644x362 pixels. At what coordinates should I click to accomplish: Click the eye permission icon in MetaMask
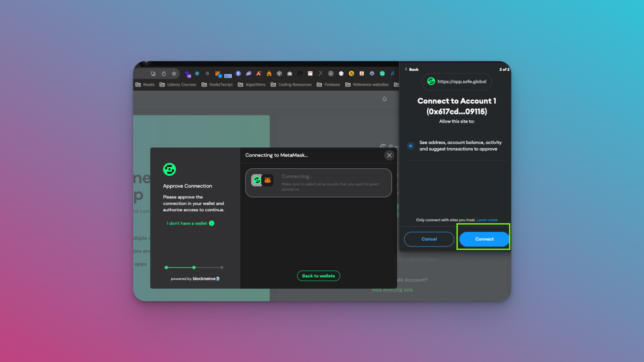tap(411, 146)
